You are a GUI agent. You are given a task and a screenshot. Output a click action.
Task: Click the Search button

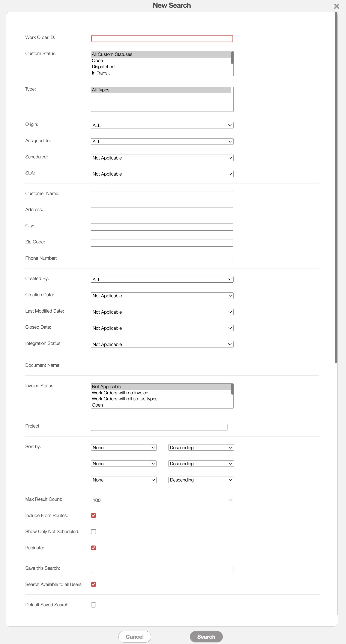coord(206,637)
